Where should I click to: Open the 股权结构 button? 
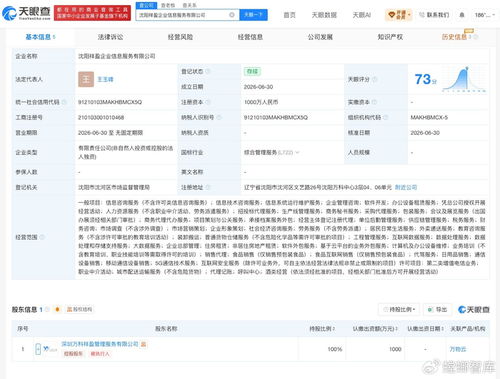pyautogui.click(x=79, y=310)
